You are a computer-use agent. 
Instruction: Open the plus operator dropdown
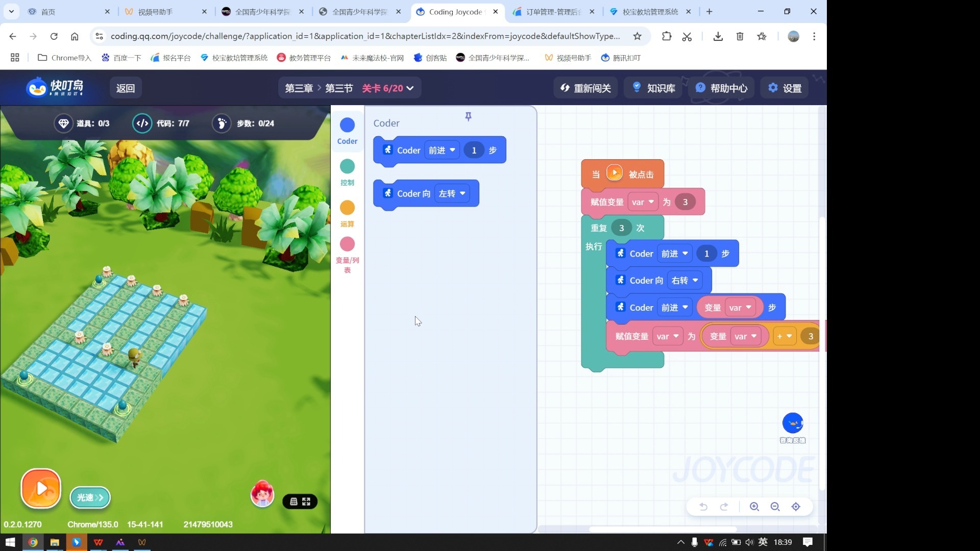click(x=785, y=336)
